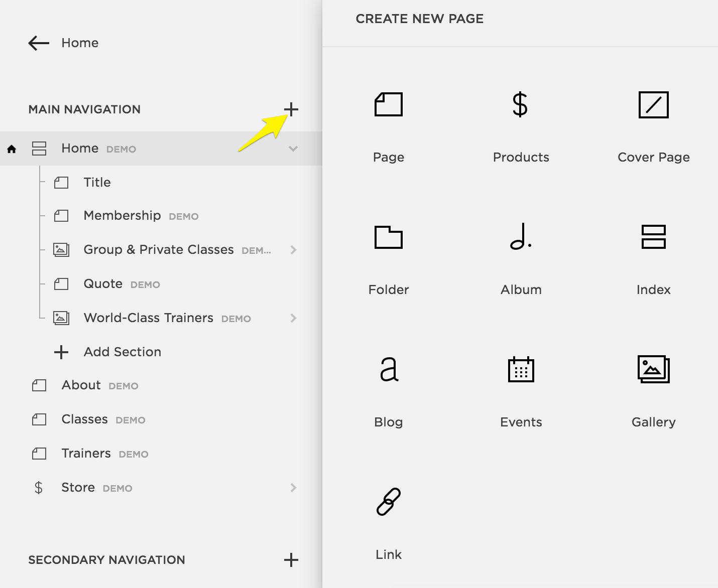
Task: Choose the Gallery page type
Action: pos(653,370)
